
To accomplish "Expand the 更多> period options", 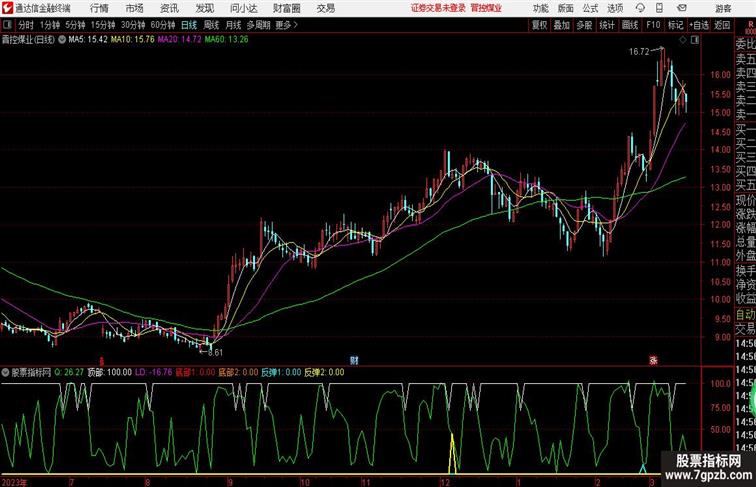I will pos(287,25).
